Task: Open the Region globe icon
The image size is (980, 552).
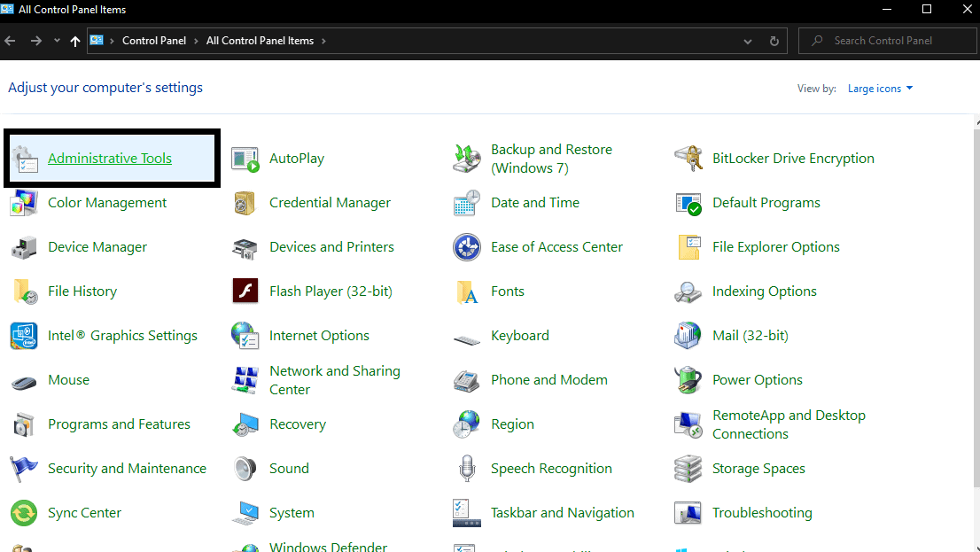Action: coord(466,425)
